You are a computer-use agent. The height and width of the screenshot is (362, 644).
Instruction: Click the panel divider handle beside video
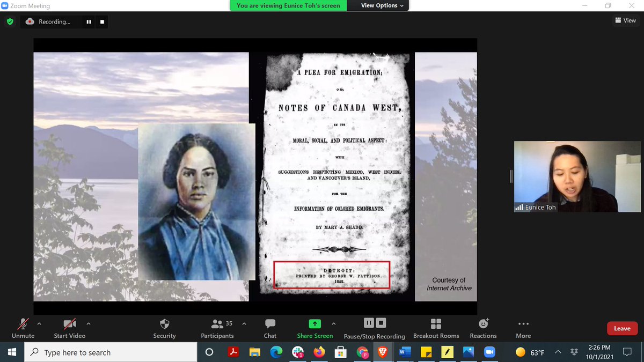point(511,176)
